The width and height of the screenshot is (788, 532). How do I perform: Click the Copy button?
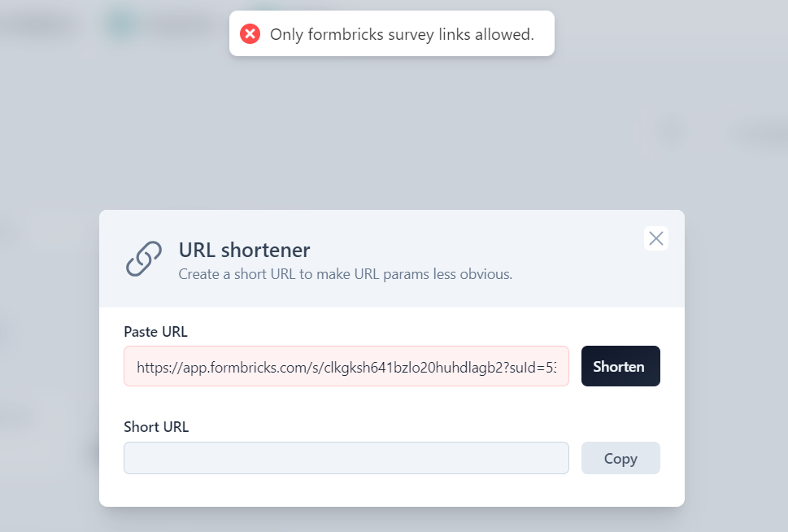(620, 458)
